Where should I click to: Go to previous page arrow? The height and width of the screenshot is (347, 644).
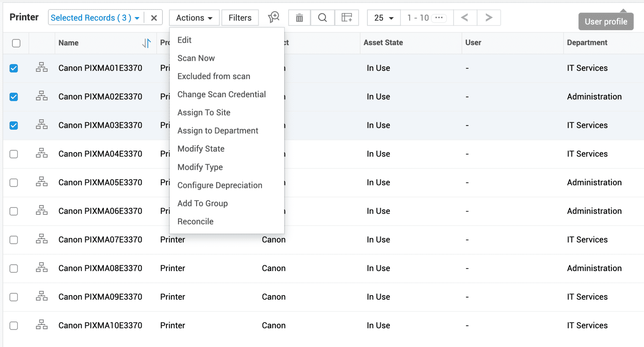(465, 18)
